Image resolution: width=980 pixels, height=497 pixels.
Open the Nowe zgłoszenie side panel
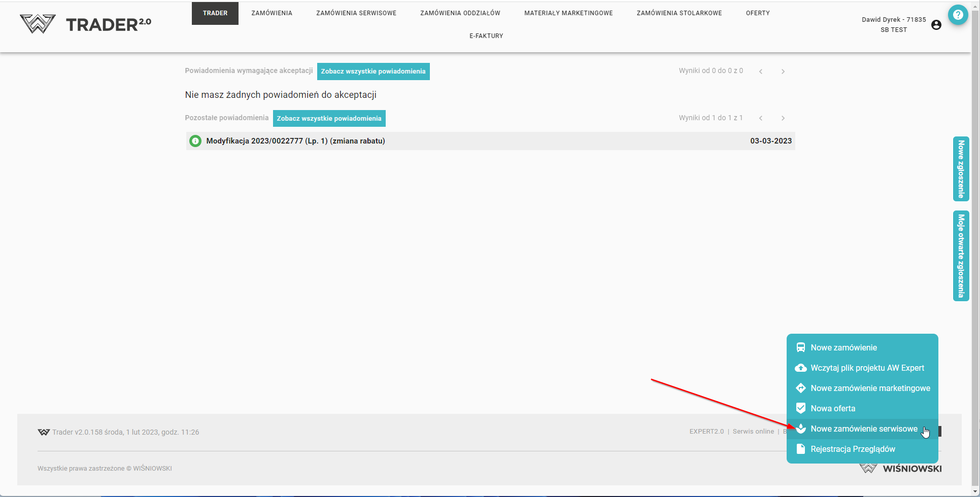[961, 169]
